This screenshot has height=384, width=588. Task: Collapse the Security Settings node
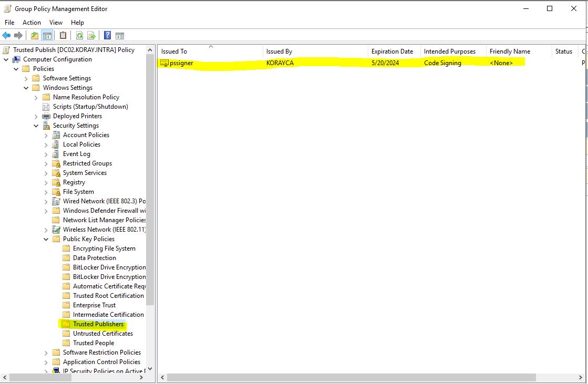(x=36, y=126)
